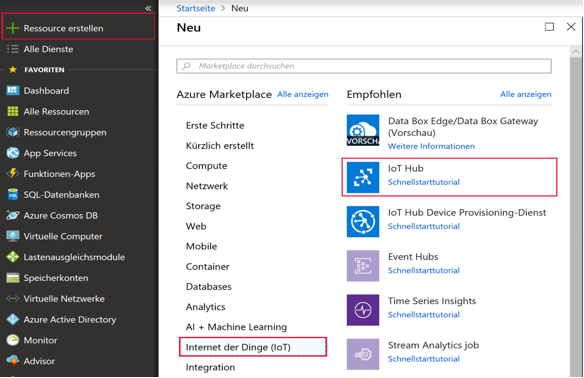Open Alle Dienste in sidebar
The width and height of the screenshot is (584, 378).
(x=48, y=49)
